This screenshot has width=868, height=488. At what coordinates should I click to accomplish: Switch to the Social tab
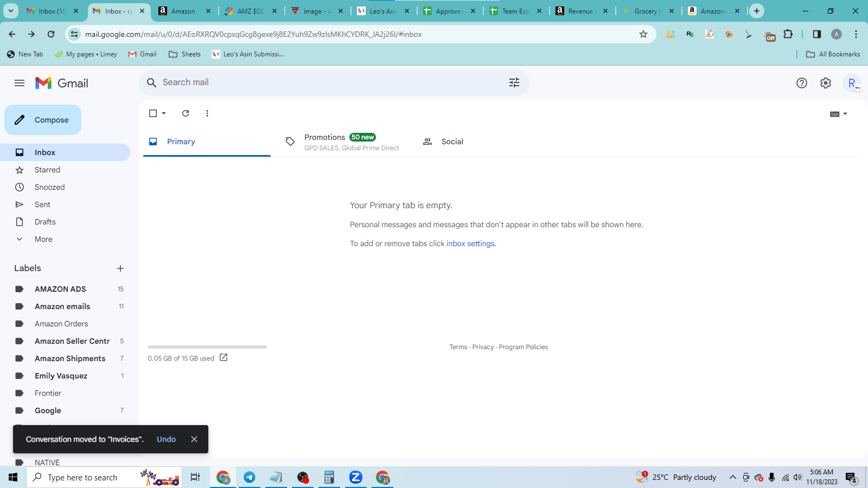pos(481,142)
